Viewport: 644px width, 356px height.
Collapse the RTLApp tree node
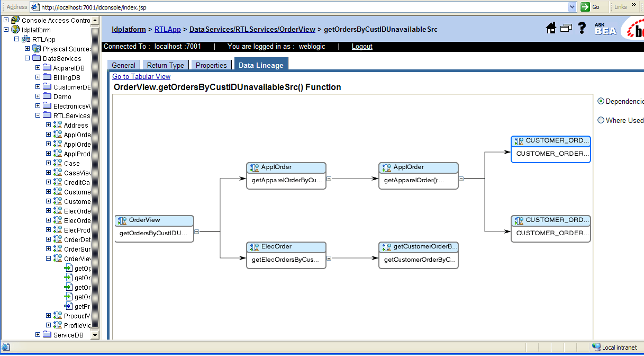(x=17, y=39)
